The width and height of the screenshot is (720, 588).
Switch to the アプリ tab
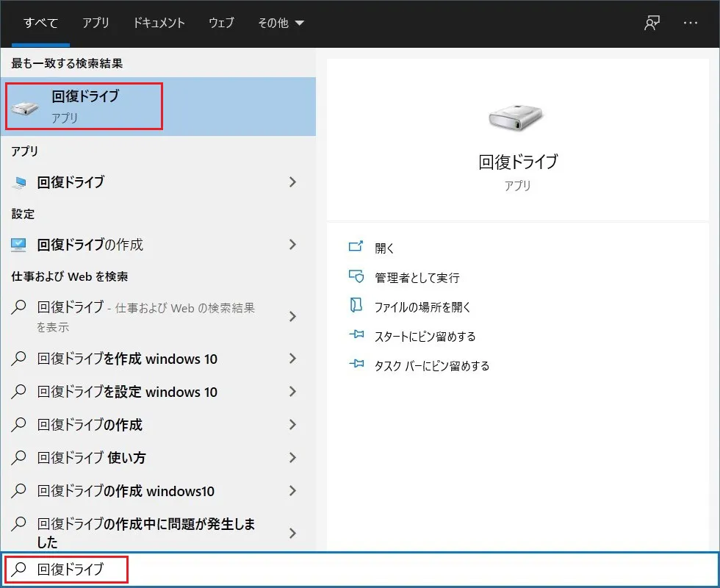[96, 23]
